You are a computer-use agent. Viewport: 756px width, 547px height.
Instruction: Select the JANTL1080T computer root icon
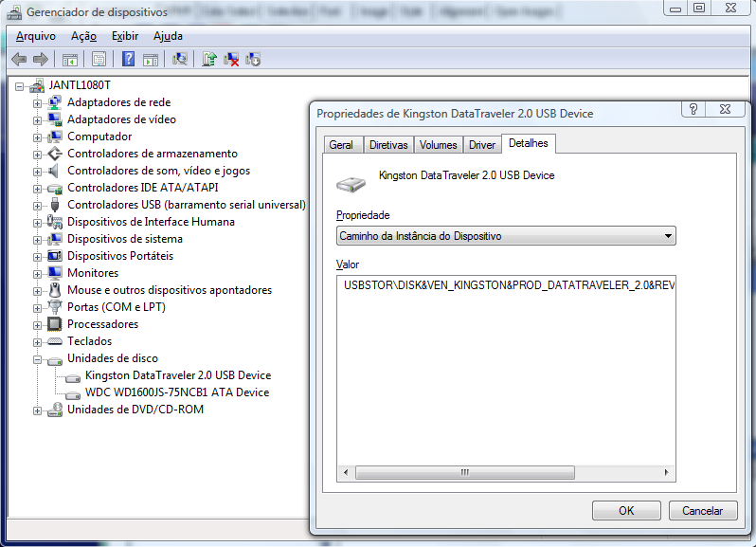pyautogui.click(x=37, y=85)
